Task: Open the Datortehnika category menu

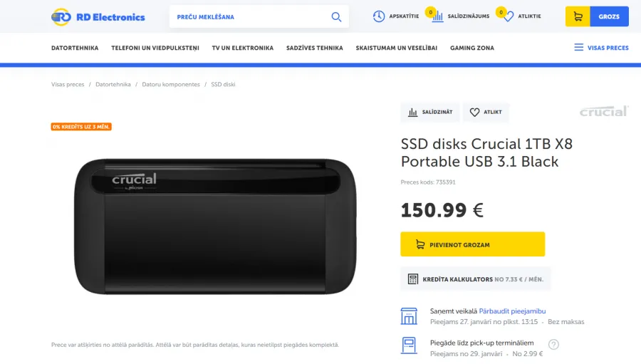Action: pos(75,48)
